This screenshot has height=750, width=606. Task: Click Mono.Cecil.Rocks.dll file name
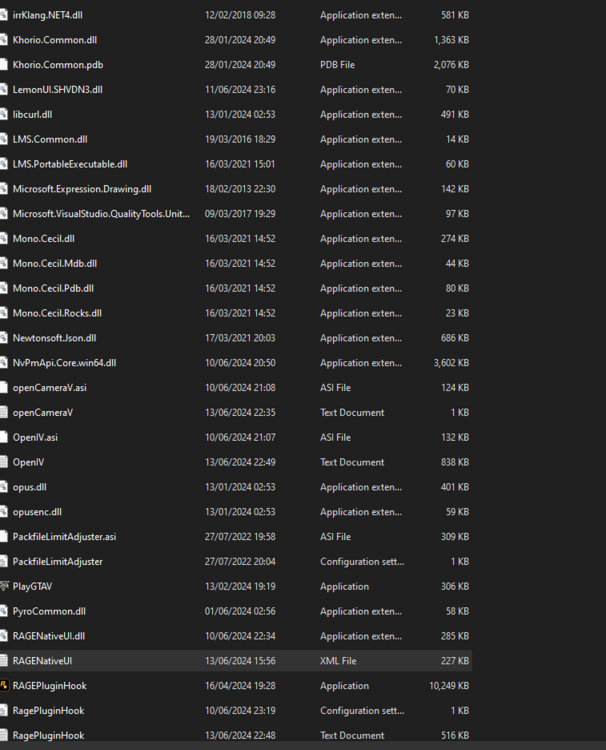(x=57, y=313)
